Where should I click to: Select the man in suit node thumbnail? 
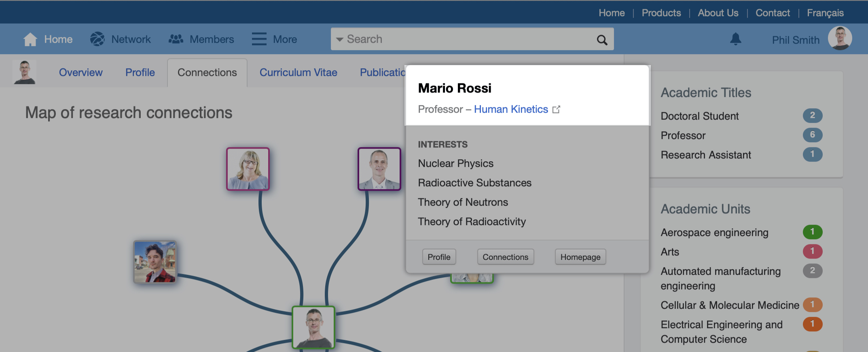coord(379,169)
